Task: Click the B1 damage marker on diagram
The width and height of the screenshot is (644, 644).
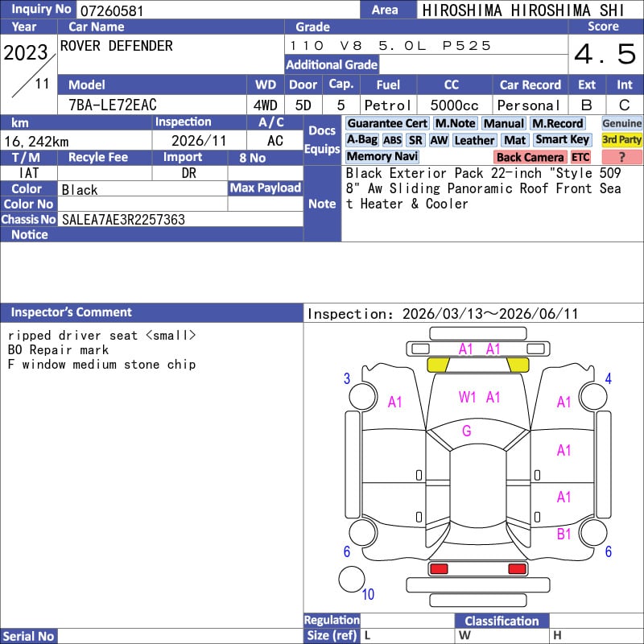Action: pyautogui.click(x=563, y=534)
